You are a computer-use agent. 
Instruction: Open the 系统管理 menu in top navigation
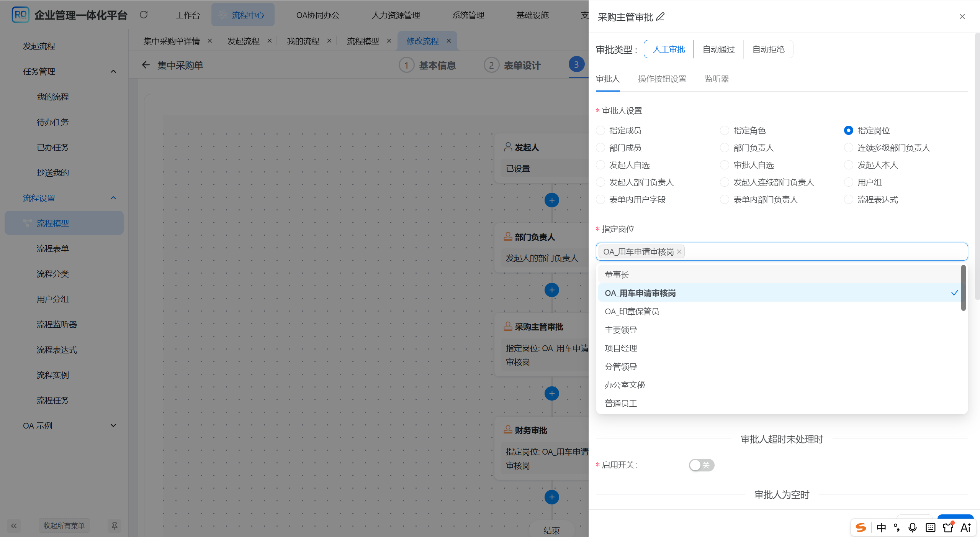coord(468,15)
